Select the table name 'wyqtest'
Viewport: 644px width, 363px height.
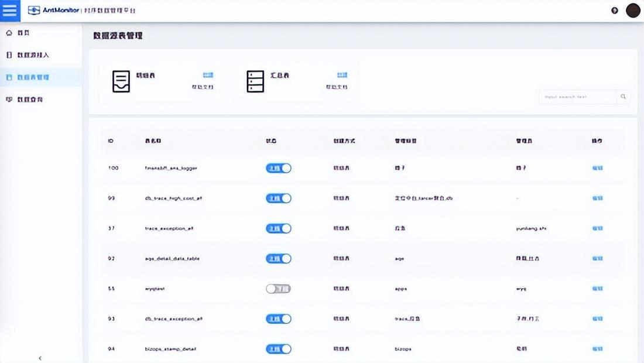pyautogui.click(x=155, y=289)
